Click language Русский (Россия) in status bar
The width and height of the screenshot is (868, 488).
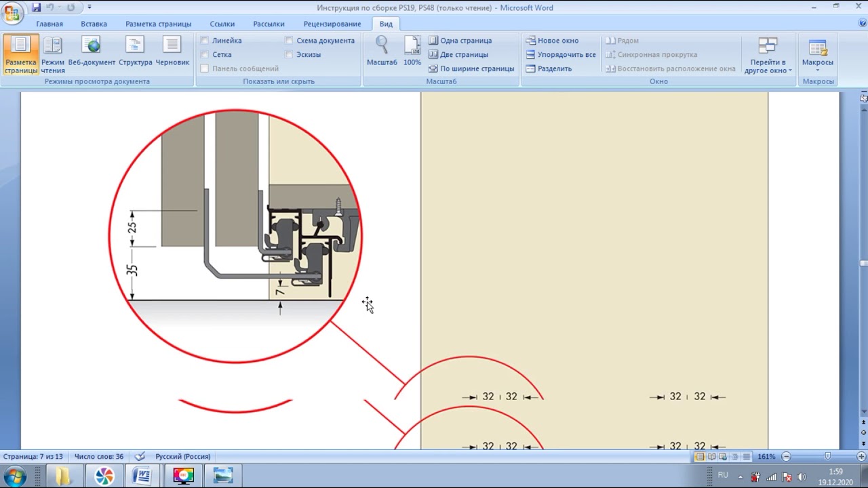182,457
